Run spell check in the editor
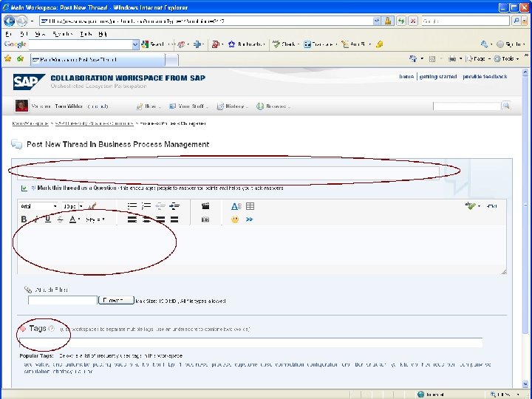Viewport: 532px width, 399px height. tap(470, 205)
